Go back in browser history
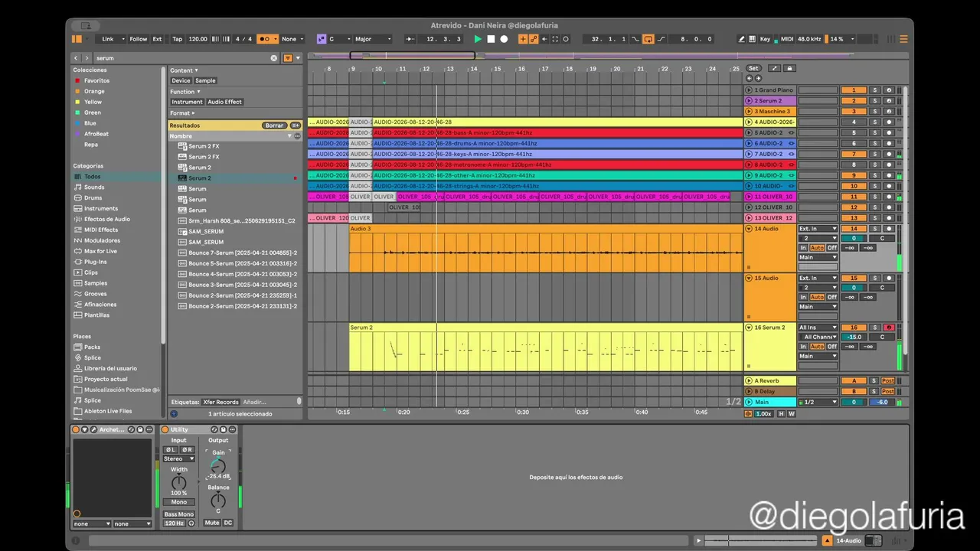The image size is (980, 551). pyautogui.click(x=76, y=58)
